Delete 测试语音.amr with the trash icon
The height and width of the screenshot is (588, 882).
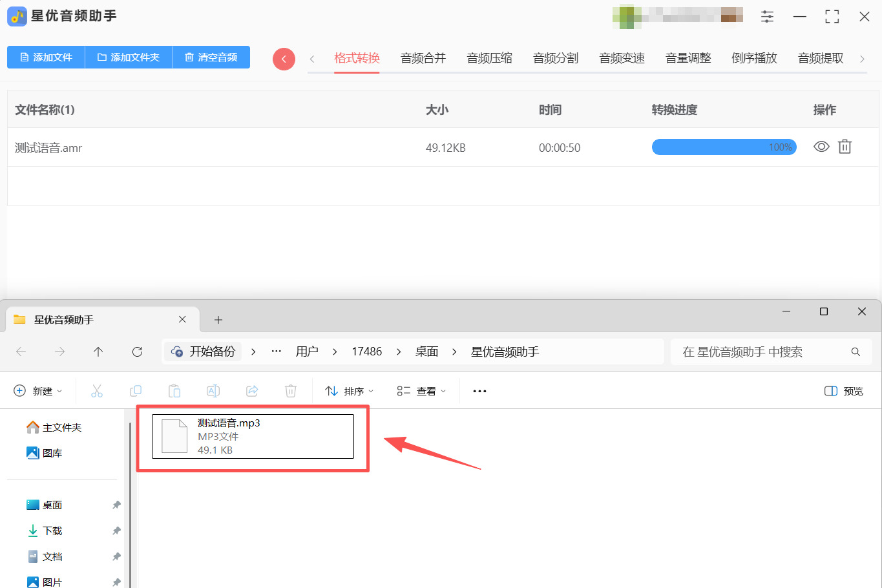[x=845, y=147]
